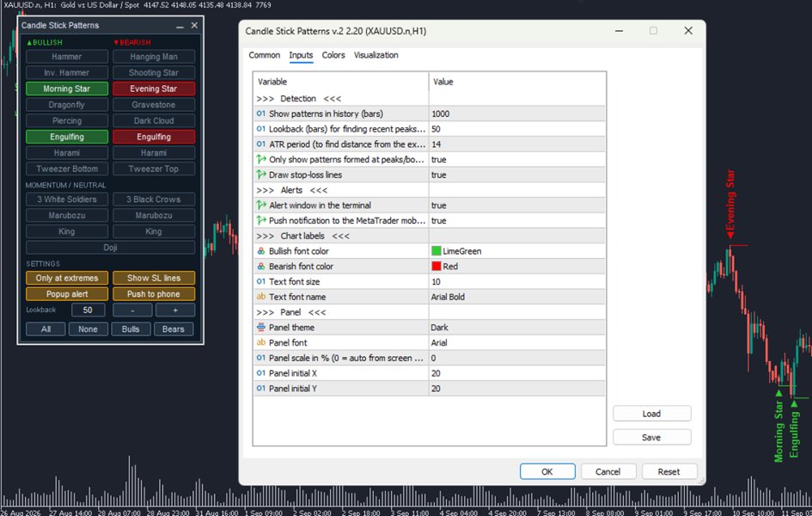Confirm dialog with OK button
Viewport: 812px width, 516px height.
click(x=547, y=472)
